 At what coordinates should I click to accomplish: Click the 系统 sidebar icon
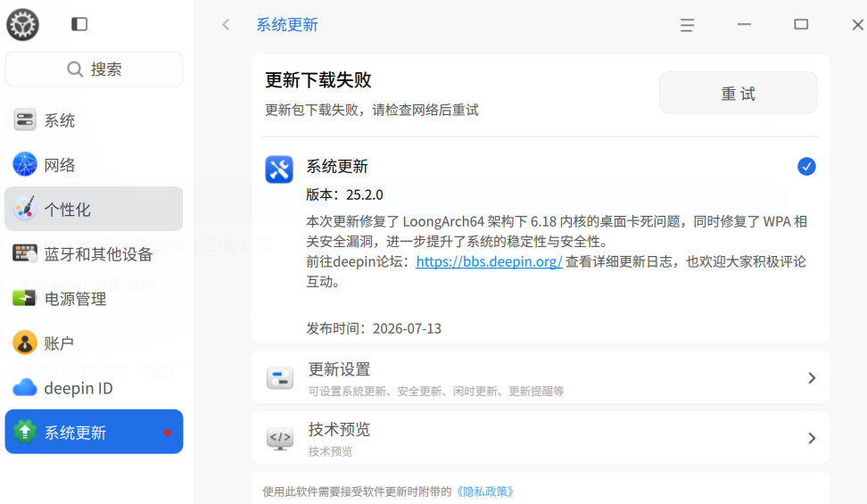click(25, 120)
